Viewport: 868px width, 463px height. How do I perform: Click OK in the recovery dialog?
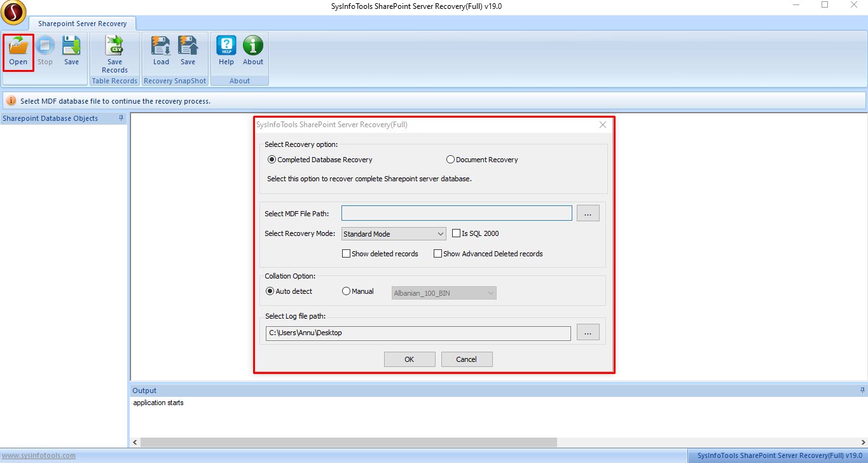[410, 359]
